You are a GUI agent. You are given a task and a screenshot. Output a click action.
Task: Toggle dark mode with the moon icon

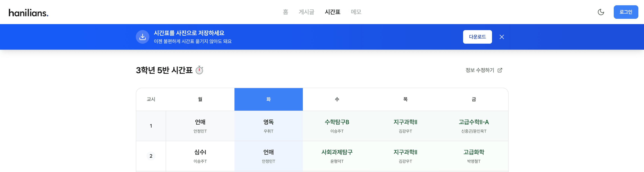(x=601, y=12)
